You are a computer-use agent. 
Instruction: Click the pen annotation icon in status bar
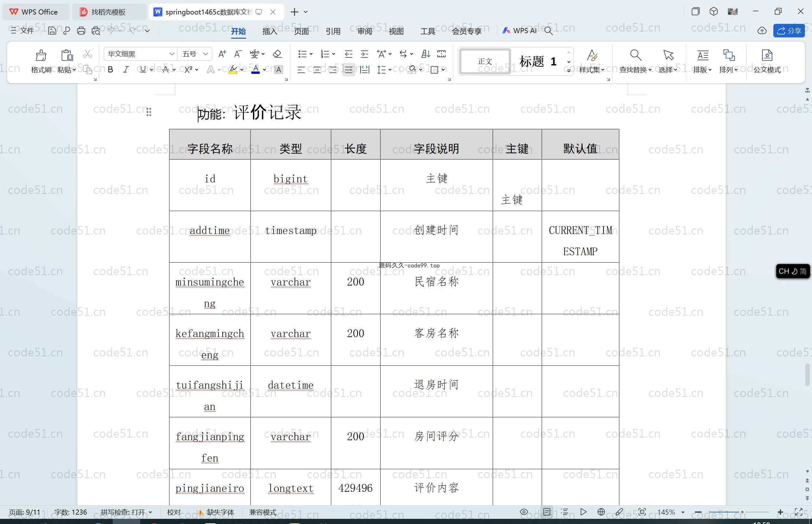(x=619, y=512)
